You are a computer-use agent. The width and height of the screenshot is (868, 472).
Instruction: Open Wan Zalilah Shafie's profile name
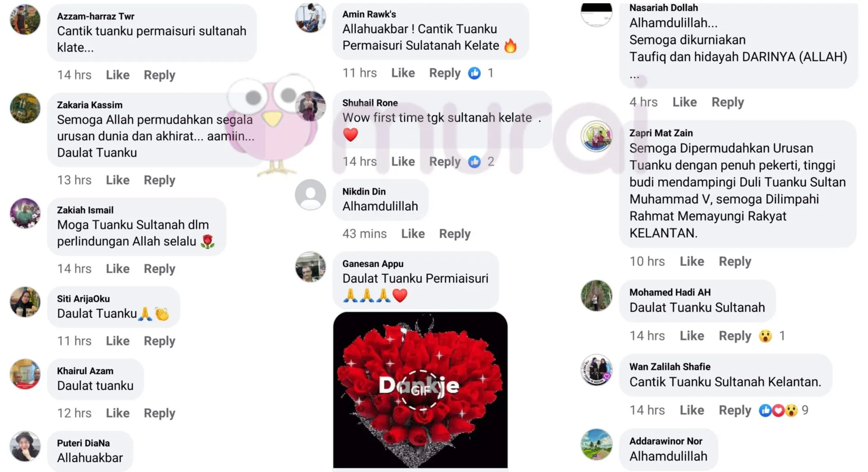pos(670,367)
